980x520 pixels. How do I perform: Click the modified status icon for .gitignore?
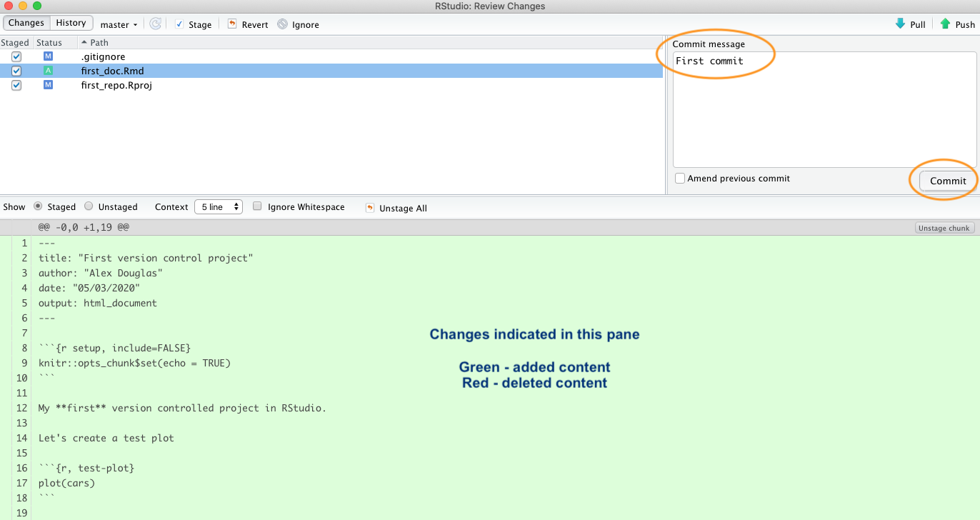(48, 56)
